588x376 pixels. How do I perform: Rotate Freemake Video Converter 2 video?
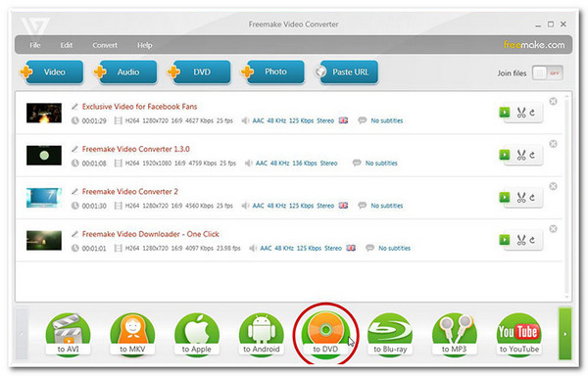click(x=532, y=198)
